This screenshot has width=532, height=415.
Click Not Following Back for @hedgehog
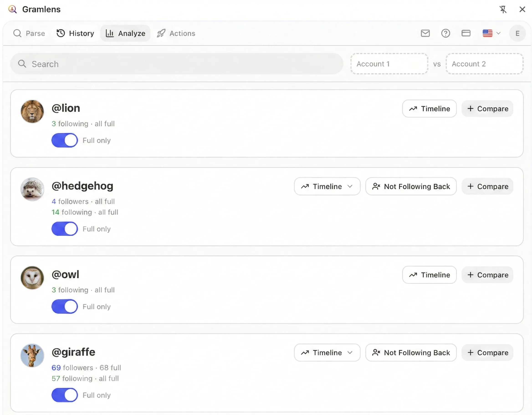(411, 186)
